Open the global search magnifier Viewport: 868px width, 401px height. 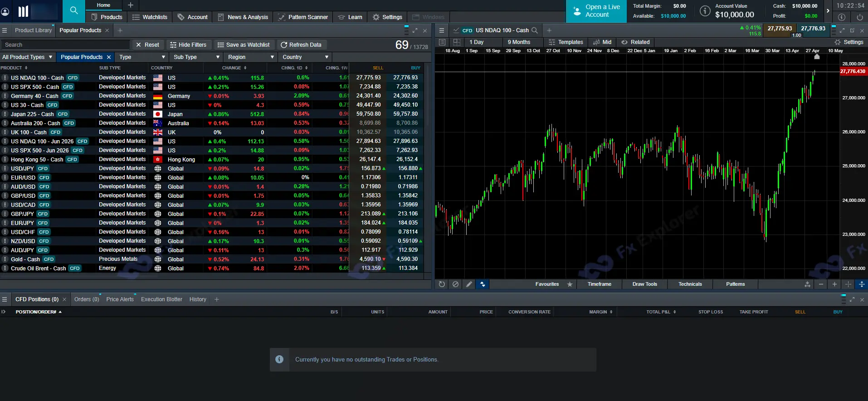click(74, 10)
